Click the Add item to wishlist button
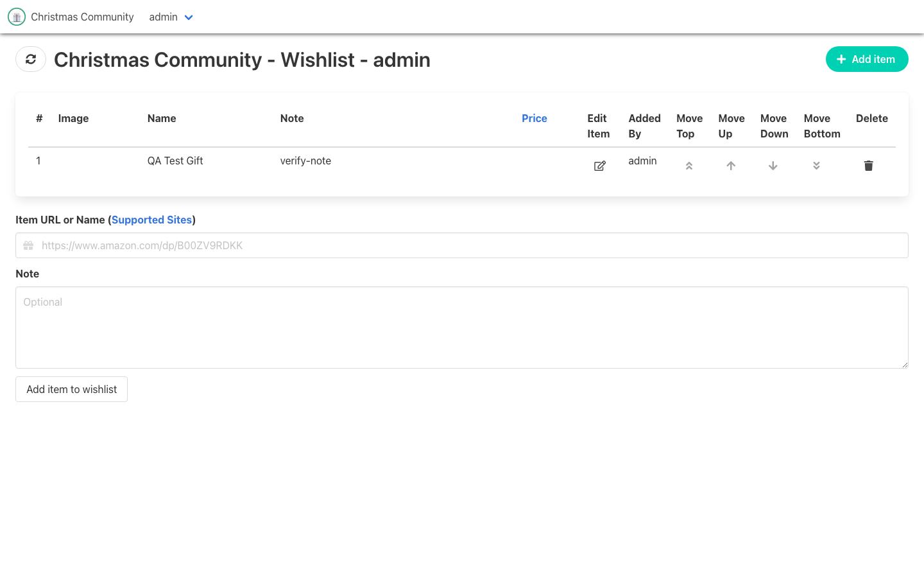 coord(72,389)
